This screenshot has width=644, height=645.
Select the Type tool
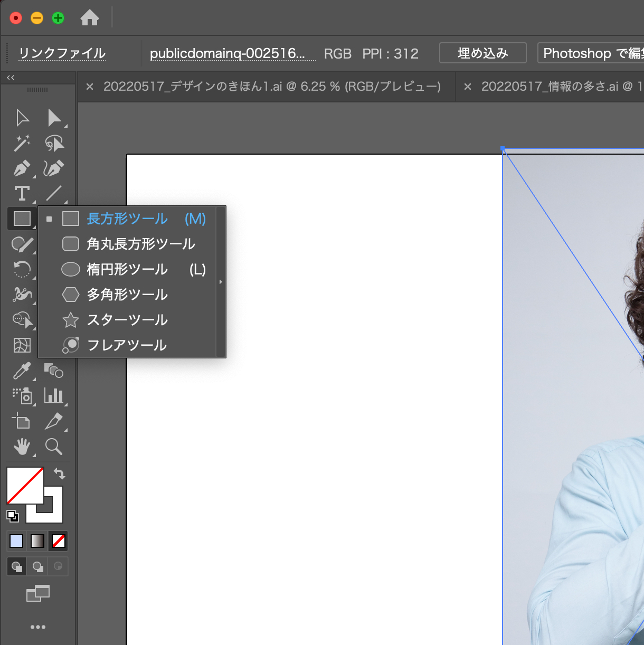point(22,193)
